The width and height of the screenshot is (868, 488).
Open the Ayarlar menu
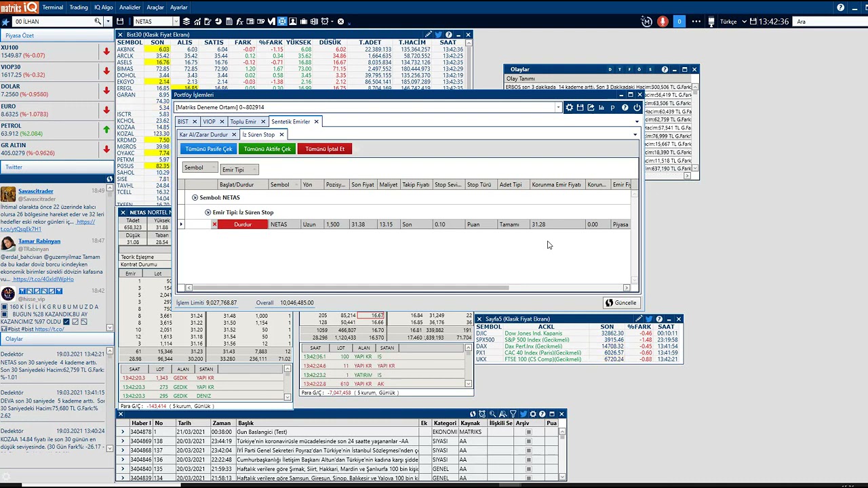[x=179, y=7]
